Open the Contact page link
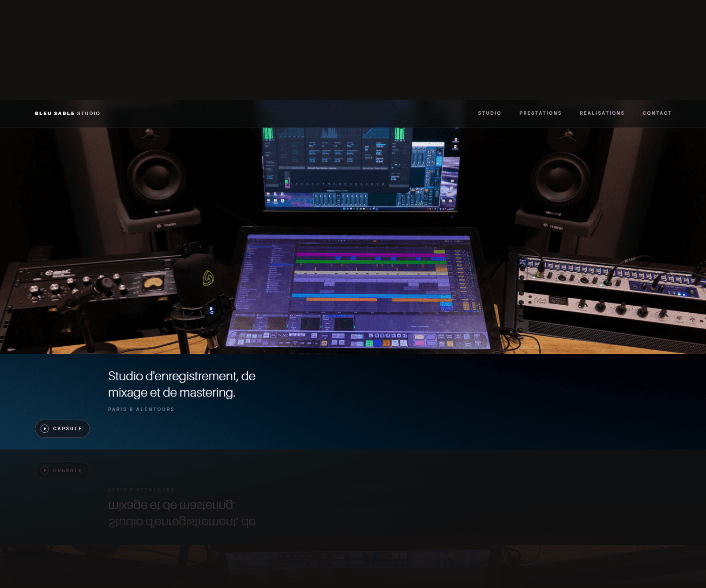706x588 pixels. tap(657, 113)
